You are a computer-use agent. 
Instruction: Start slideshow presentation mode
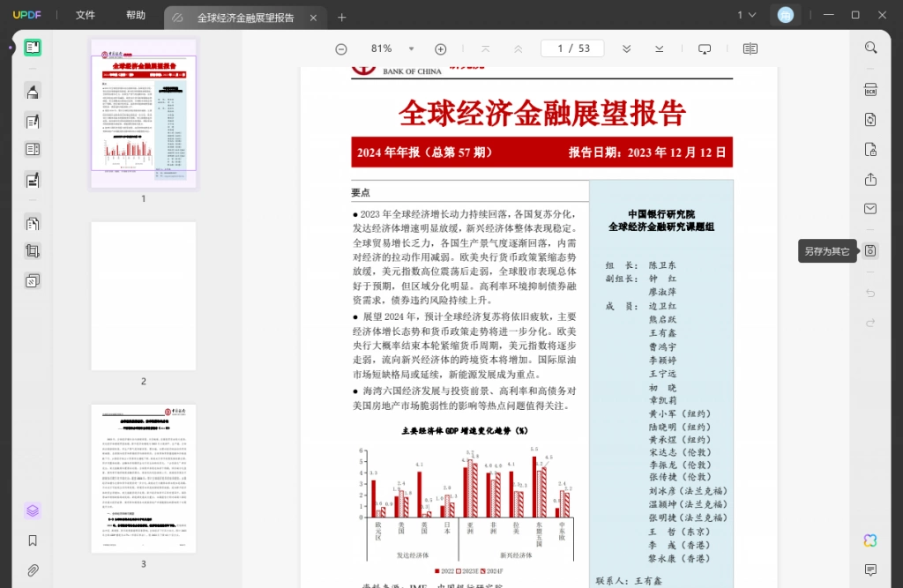click(x=705, y=49)
